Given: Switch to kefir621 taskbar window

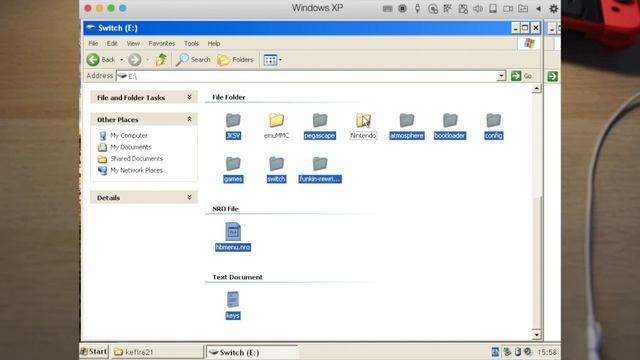Looking at the screenshot, I should tap(157, 352).
